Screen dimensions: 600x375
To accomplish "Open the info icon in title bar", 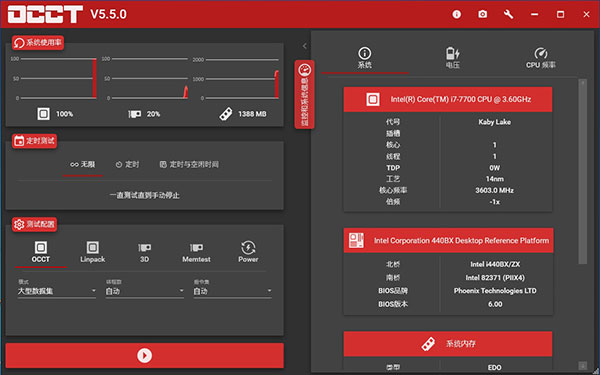I will click(457, 15).
